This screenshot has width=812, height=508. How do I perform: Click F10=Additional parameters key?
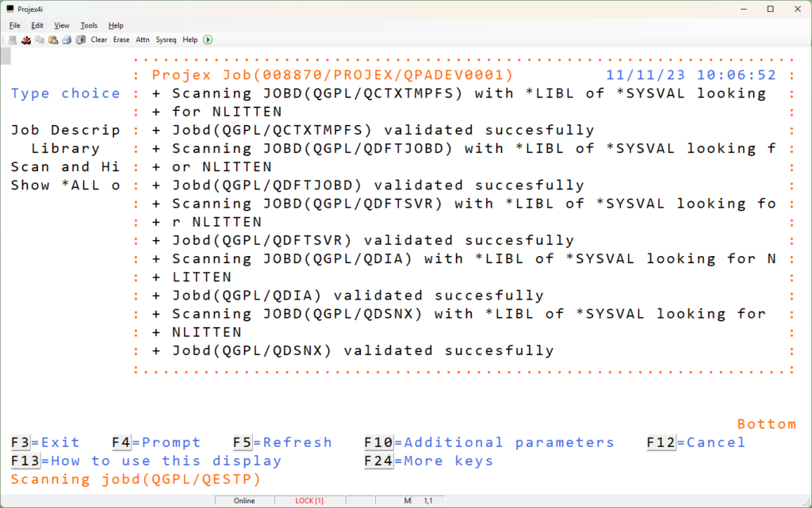pos(488,442)
